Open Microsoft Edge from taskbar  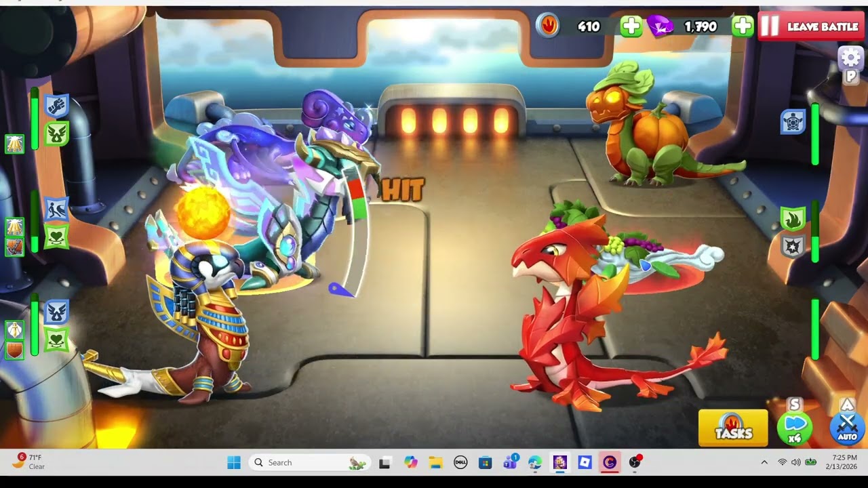point(535,462)
